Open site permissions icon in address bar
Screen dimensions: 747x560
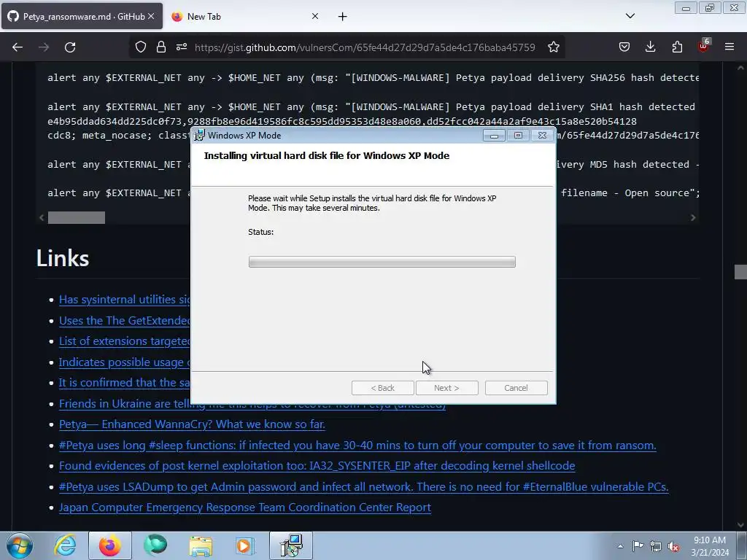(x=182, y=47)
